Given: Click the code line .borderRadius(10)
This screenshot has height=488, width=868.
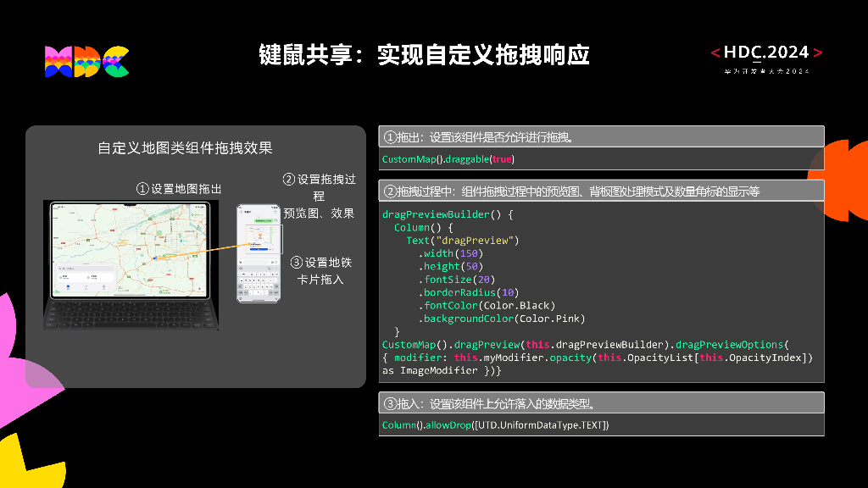Looking at the screenshot, I should coord(469,292).
